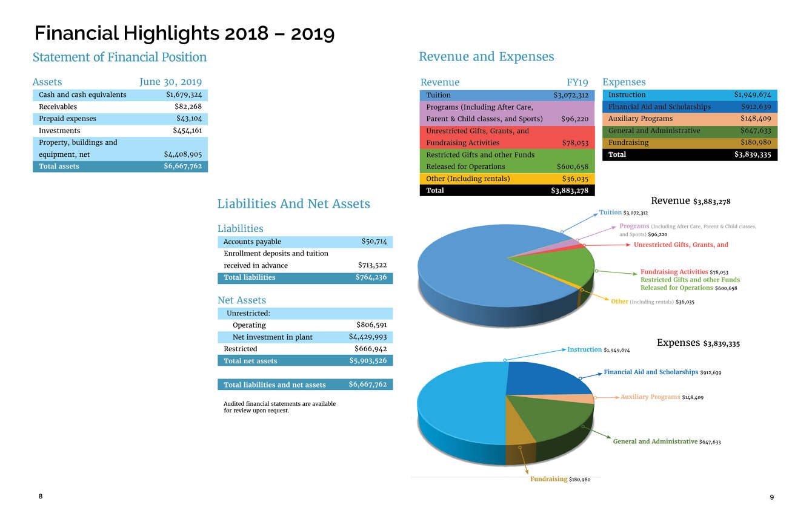This screenshot has width=812, height=525.
Task: Click the Accounts payable liabilities row
Action: point(305,242)
